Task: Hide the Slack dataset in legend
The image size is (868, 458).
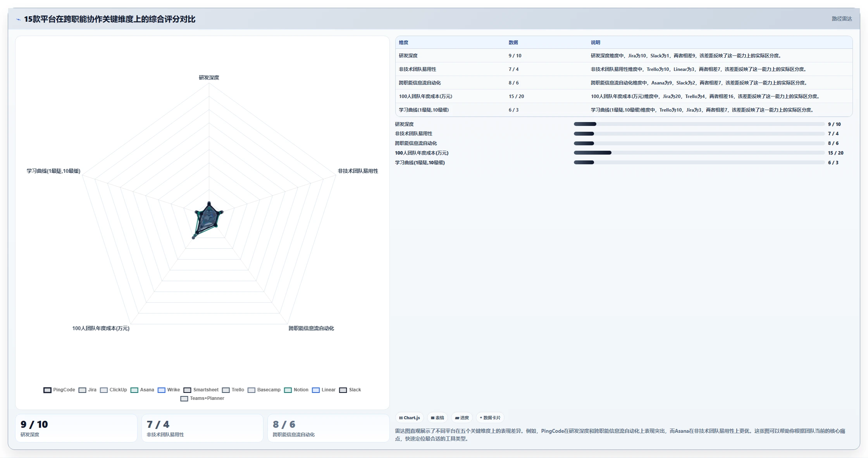Action: click(350, 390)
